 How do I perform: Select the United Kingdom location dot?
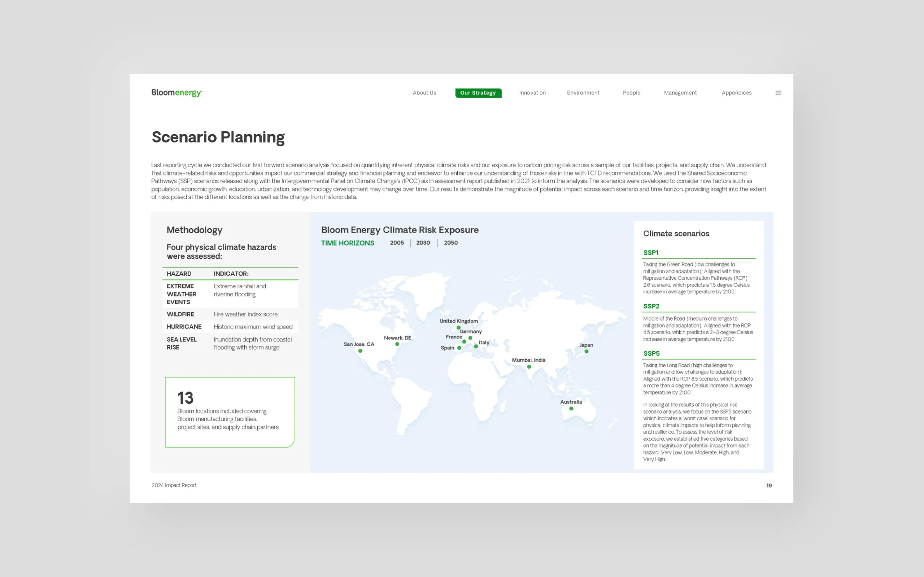(458, 327)
